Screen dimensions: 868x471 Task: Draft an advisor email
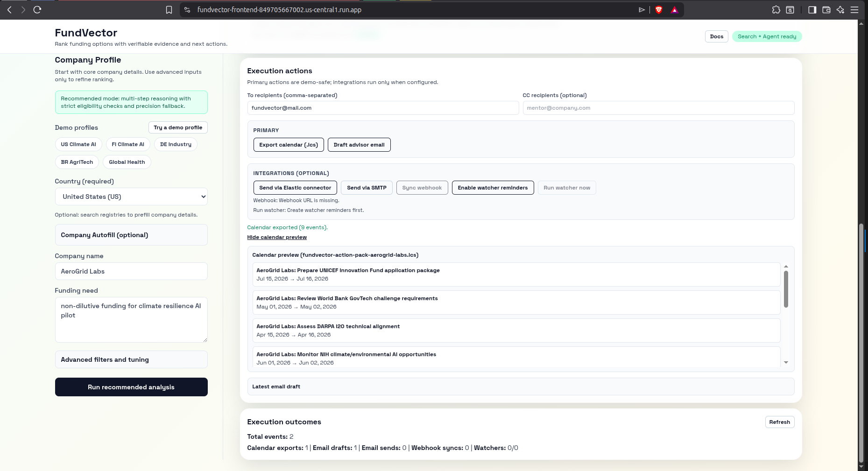[359, 145]
